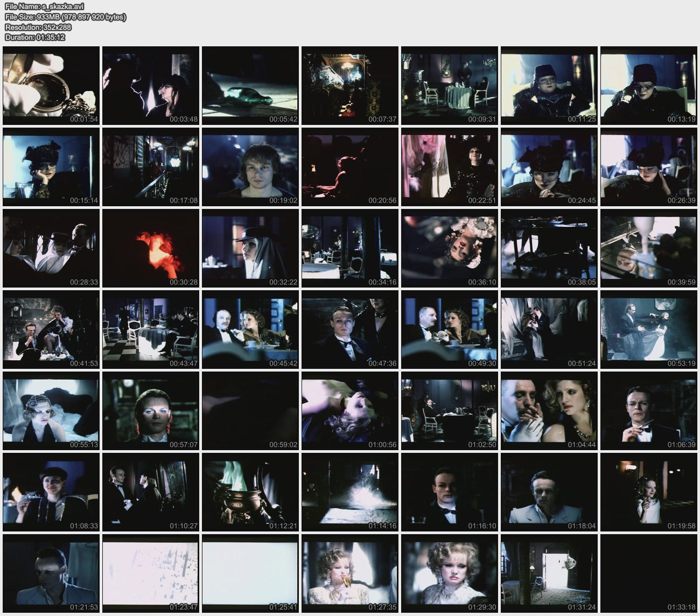The width and height of the screenshot is (700, 616).
Task: Select the thumbnail stamped 01:04:44
Action: click(x=549, y=411)
